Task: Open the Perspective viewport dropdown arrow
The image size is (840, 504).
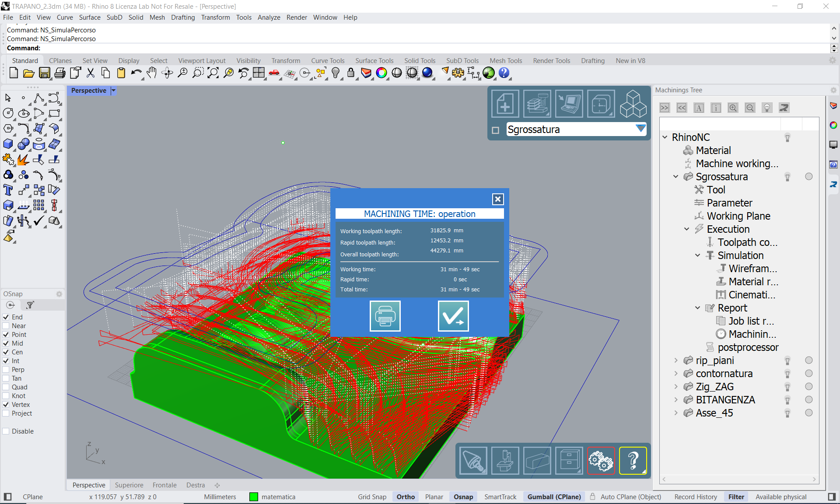Action: click(x=113, y=91)
